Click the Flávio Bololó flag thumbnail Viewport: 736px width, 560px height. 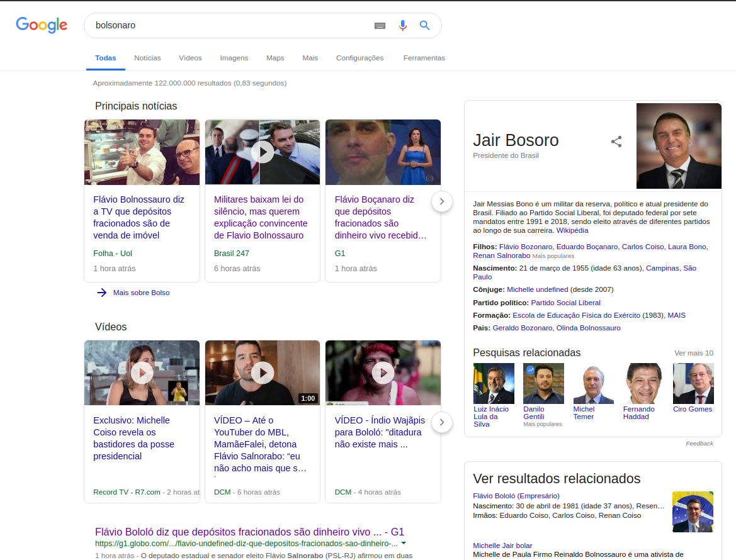click(693, 512)
